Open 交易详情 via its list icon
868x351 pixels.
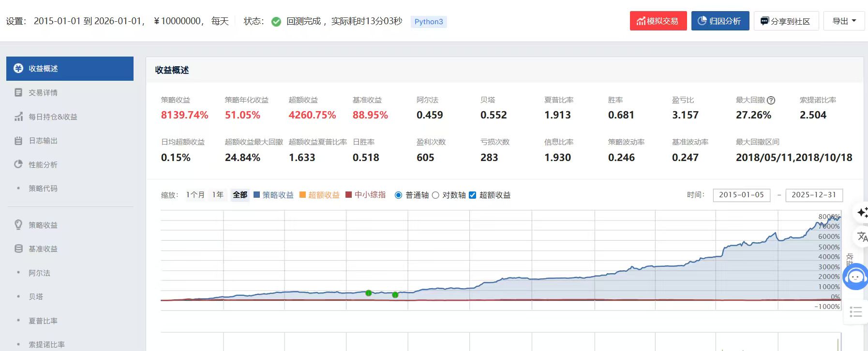point(18,92)
